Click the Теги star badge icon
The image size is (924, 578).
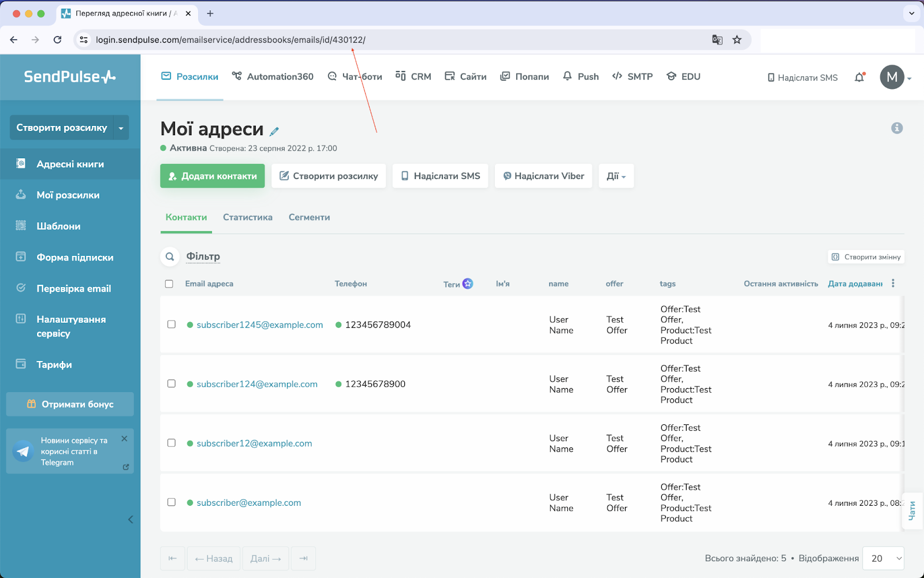pos(468,284)
